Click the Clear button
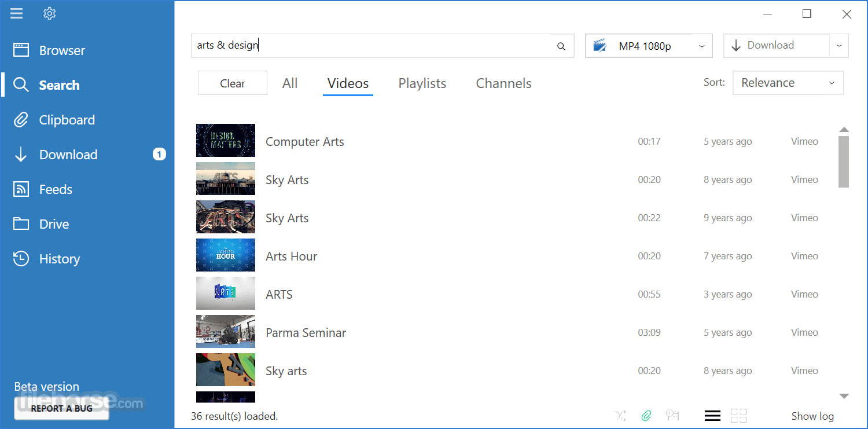 click(233, 83)
